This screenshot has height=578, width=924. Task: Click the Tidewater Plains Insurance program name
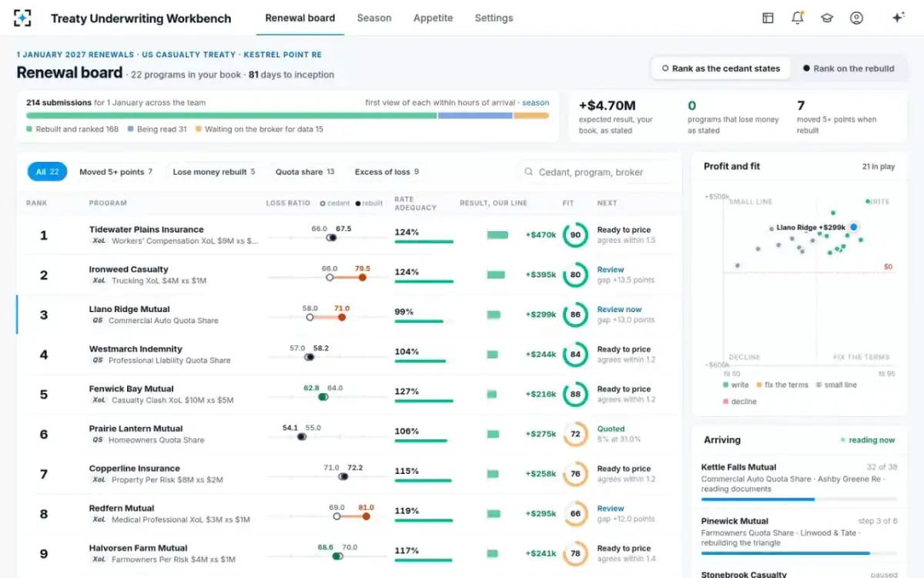146,230
